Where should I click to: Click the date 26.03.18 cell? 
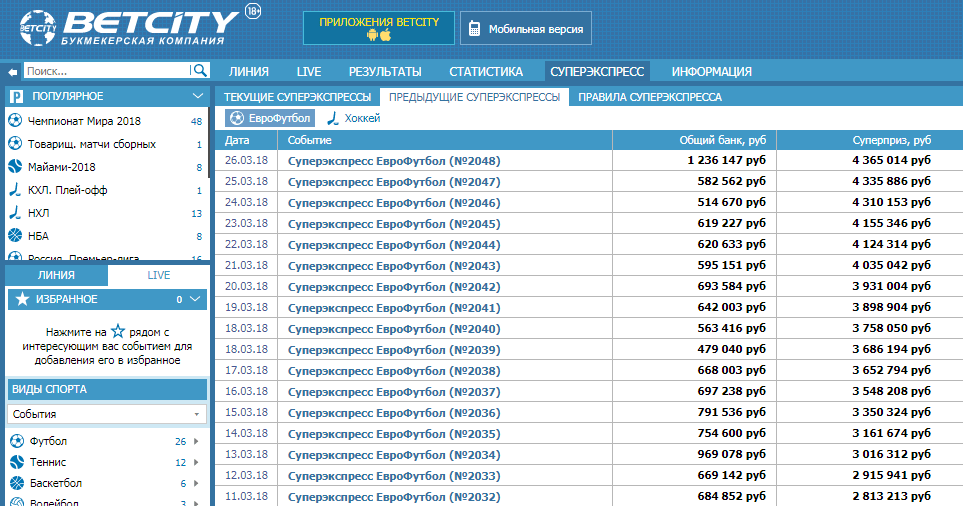click(x=246, y=160)
